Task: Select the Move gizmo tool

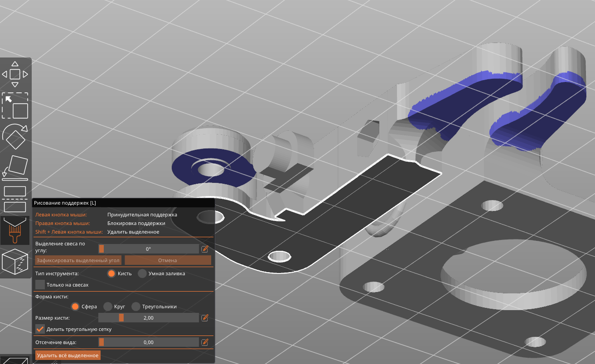Action: [x=15, y=74]
